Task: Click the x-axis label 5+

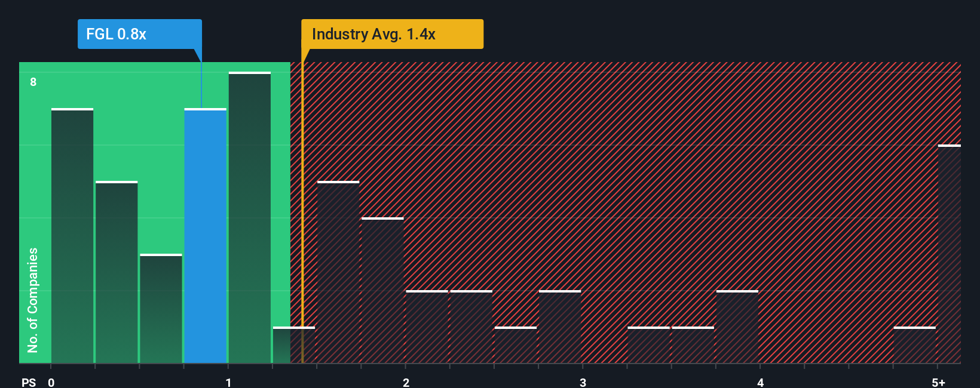Action: coord(939,383)
